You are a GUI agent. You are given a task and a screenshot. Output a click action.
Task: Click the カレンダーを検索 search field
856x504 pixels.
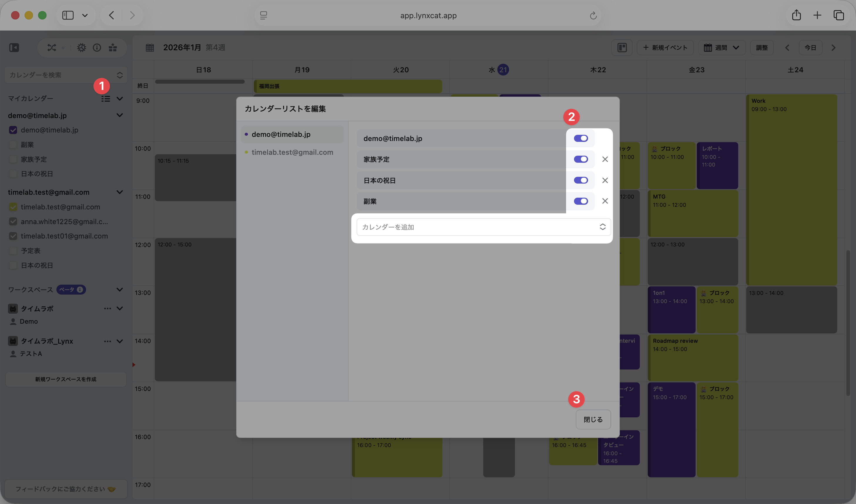(61, 75)
